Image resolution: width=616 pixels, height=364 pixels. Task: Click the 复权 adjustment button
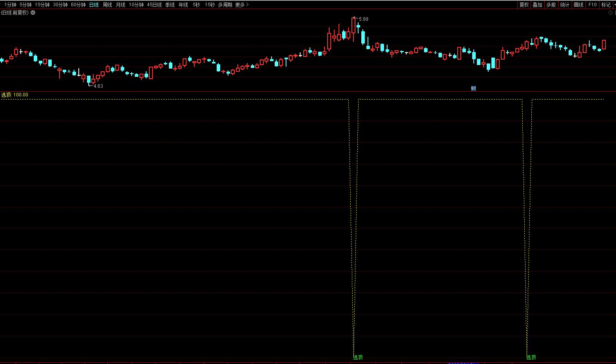(524, 5)
